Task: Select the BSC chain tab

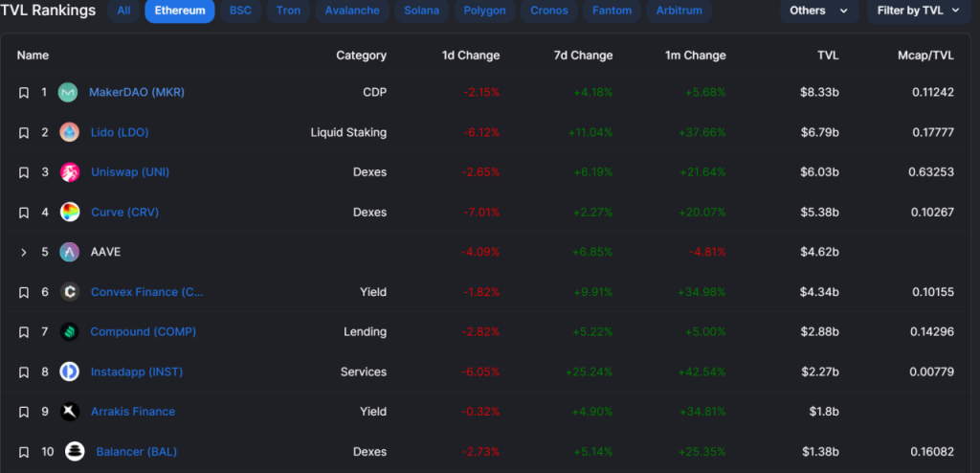Action: (x=240, y=11)
